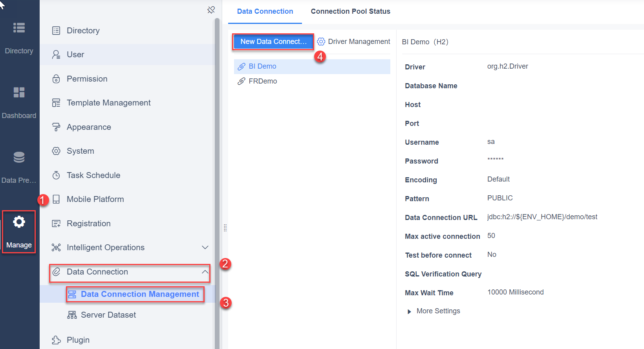The image size is (644, 349).
Task: Select the BI Demo connection
Action: (x=312, y=67)
